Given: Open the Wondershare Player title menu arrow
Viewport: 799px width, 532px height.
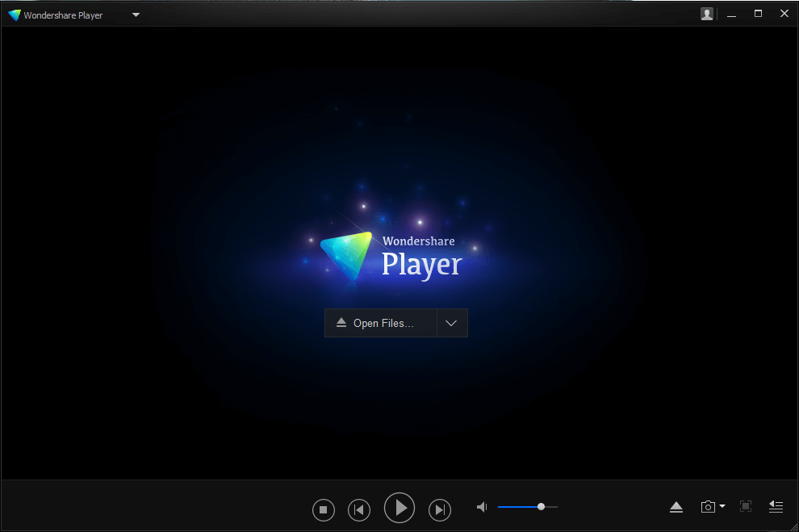Looking at the screenshot, I should (136, 15).
